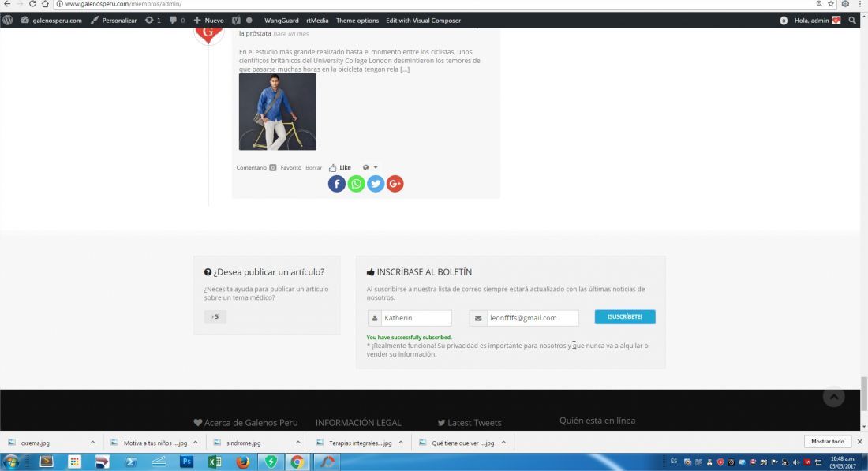This screenshot has height=471, width=868.
Task: Open the Yoast SEO icon
Action: [237, 21]
